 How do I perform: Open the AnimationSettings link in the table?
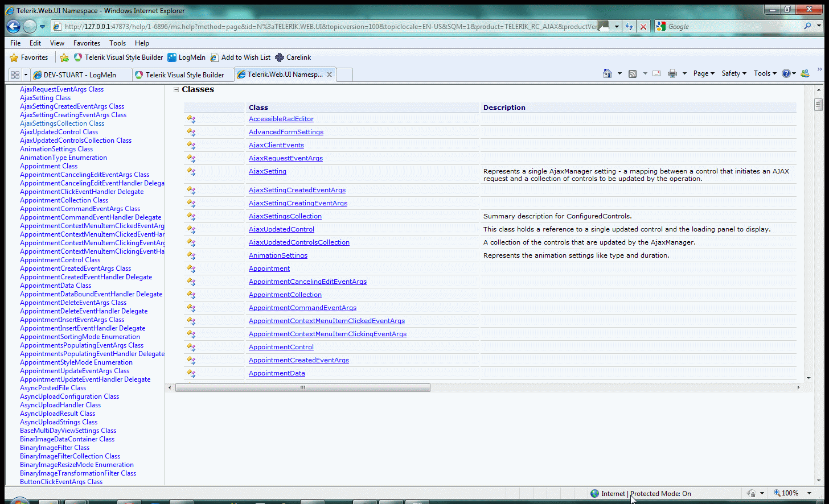pyautogui.click(x=278, y=255)
